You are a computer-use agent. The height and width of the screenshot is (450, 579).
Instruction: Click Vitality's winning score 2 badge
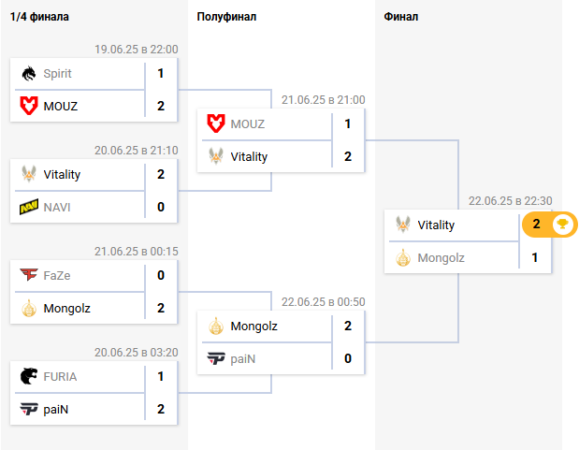537,224
